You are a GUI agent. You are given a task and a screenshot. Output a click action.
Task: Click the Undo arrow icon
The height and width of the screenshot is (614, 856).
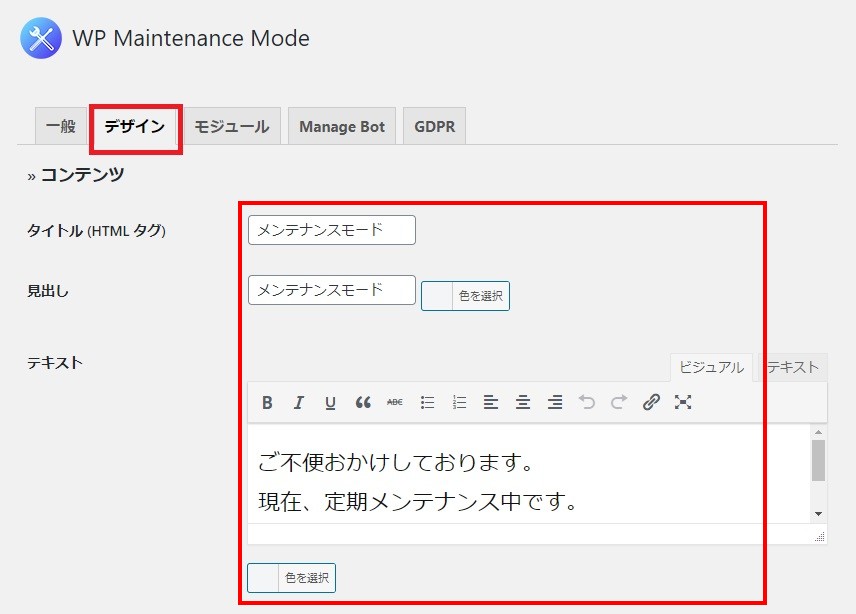[587, 403]
